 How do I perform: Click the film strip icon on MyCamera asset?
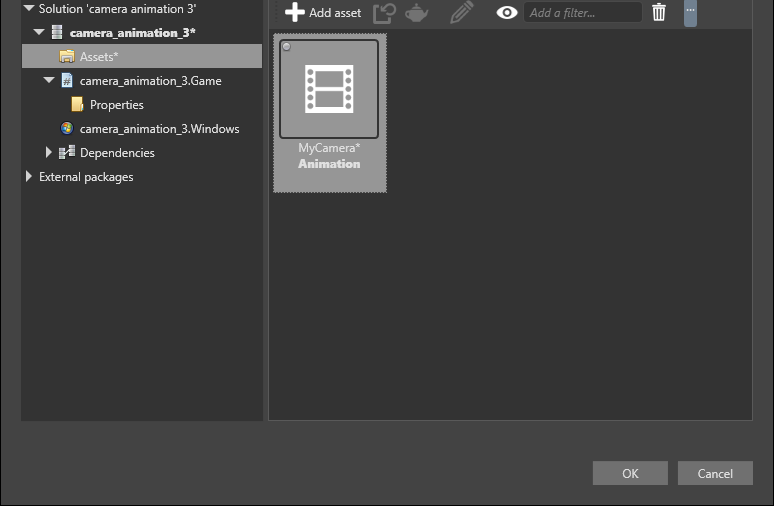(x=329, y=89)
